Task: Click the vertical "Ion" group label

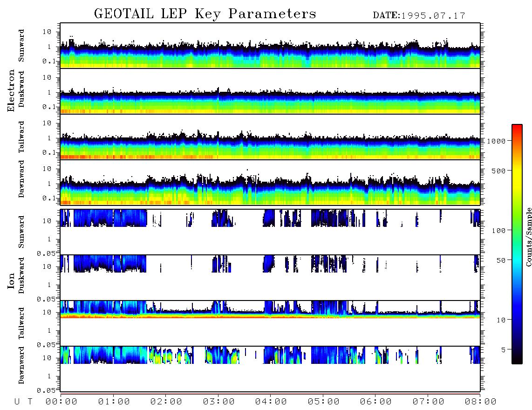Action: click(x=11, y=280)
